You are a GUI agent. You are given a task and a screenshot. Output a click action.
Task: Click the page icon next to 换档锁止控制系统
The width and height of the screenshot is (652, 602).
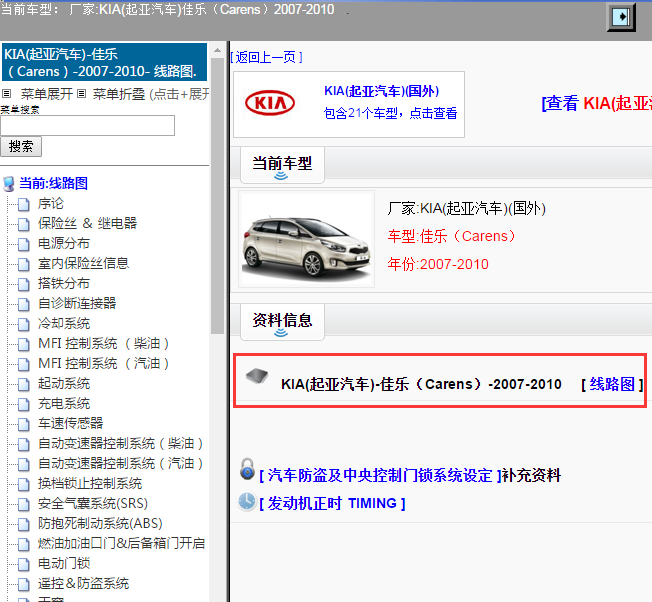coord(24,484)
